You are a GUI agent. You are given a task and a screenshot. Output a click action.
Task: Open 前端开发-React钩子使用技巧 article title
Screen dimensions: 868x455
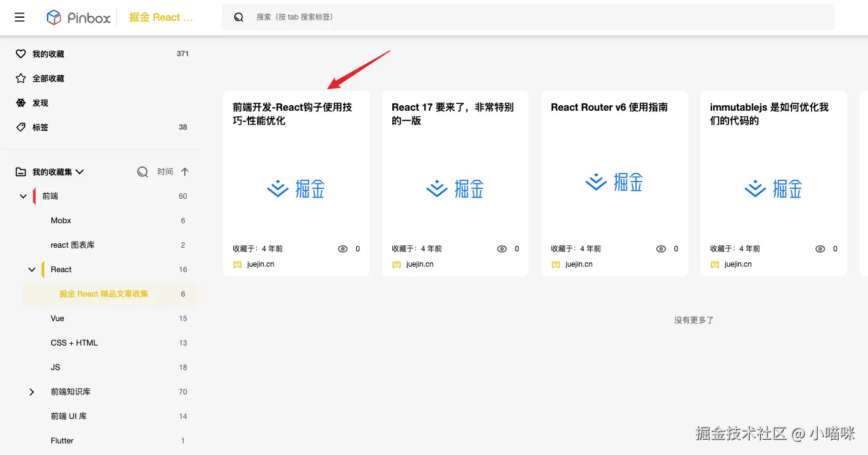coord(293,114)
